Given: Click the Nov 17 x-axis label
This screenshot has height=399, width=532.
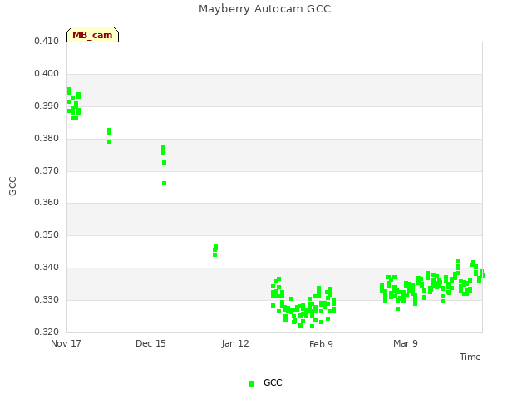Looking at the screenshot, I should point(66,343).
